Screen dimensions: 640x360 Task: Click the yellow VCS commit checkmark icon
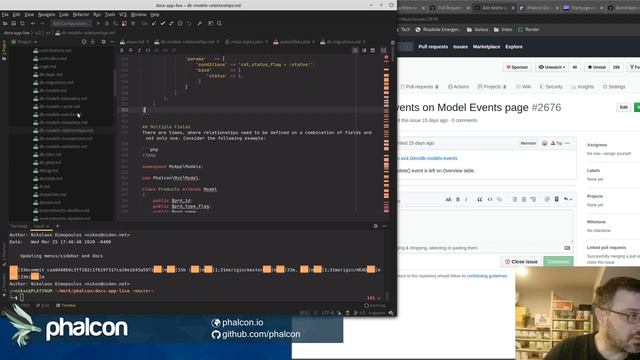pos(162,24)
